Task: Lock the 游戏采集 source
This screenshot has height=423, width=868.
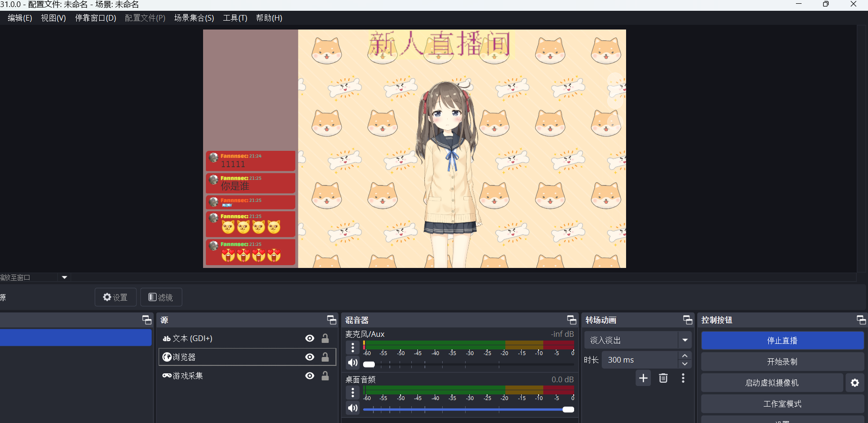Action: point(325,376)
